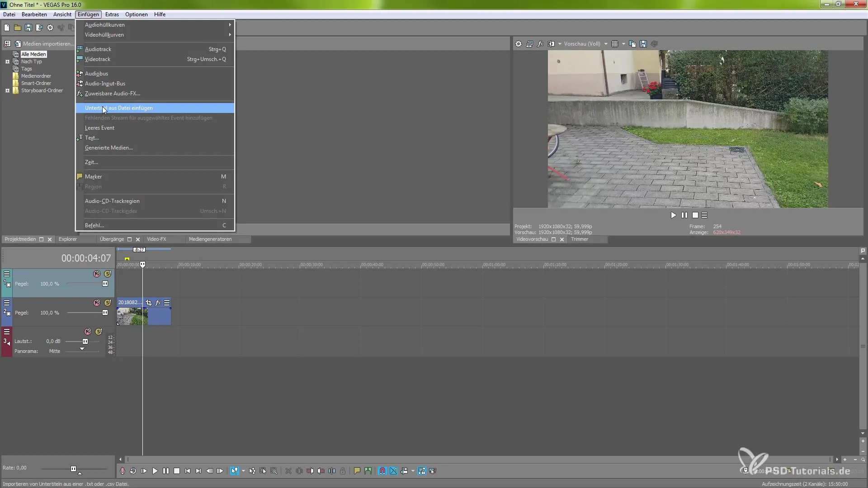The height and width of the screenshot is (488, 868).
Task: Click track 3 Lautst. volume slider handle
Action: click(85, 342)
